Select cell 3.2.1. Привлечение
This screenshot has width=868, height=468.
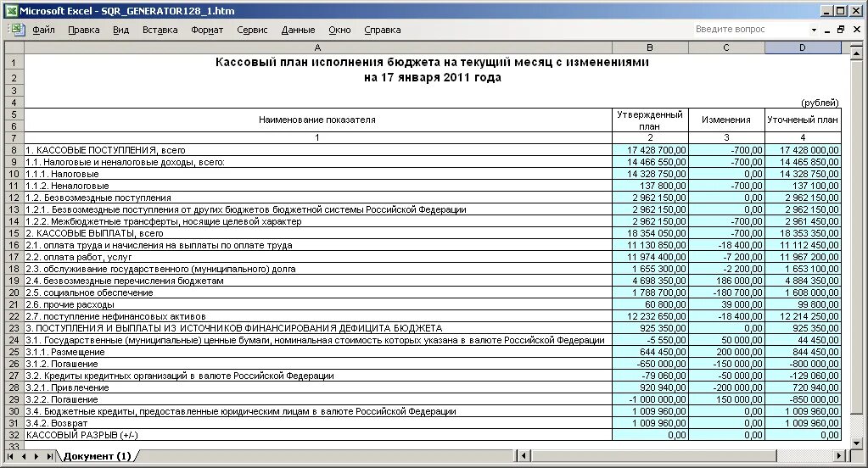[x=317, y=387]
